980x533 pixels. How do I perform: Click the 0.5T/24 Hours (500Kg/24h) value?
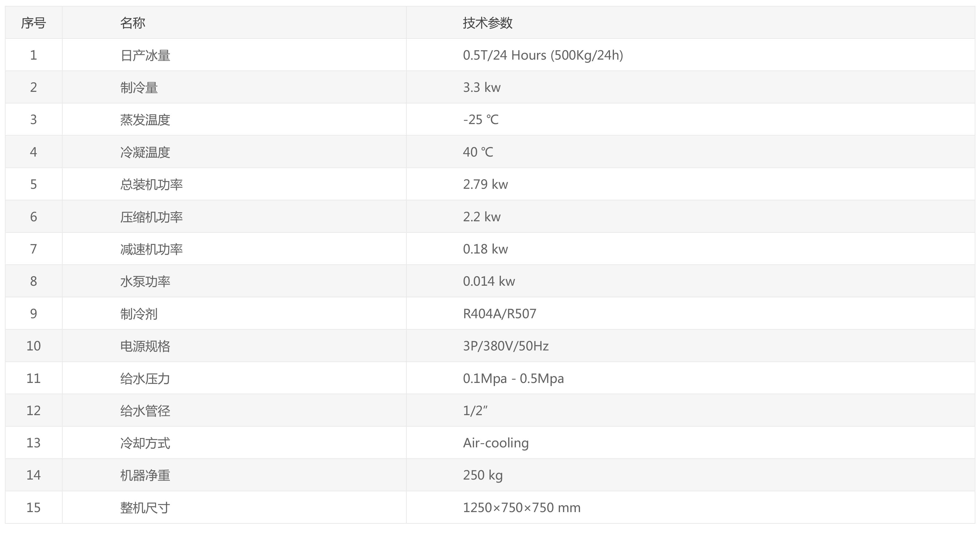click(543, 55)
